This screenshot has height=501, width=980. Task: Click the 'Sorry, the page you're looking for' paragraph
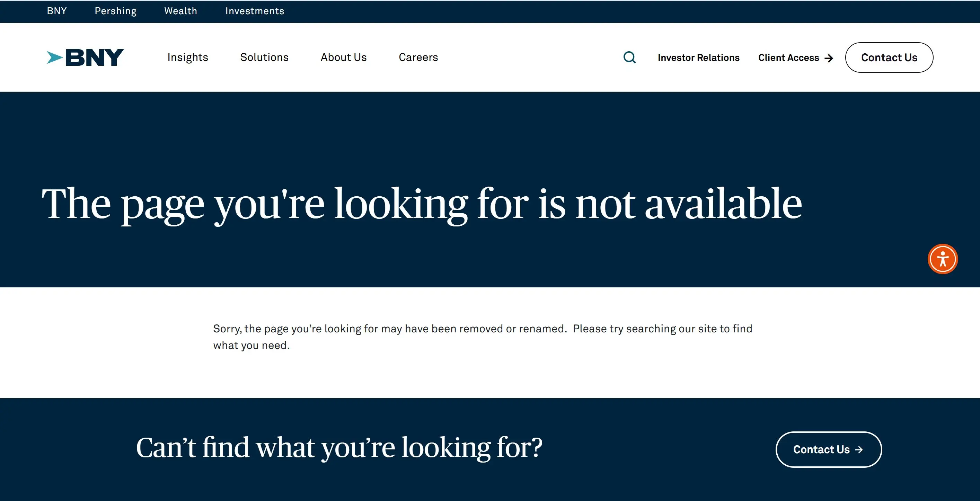point(483,337)
